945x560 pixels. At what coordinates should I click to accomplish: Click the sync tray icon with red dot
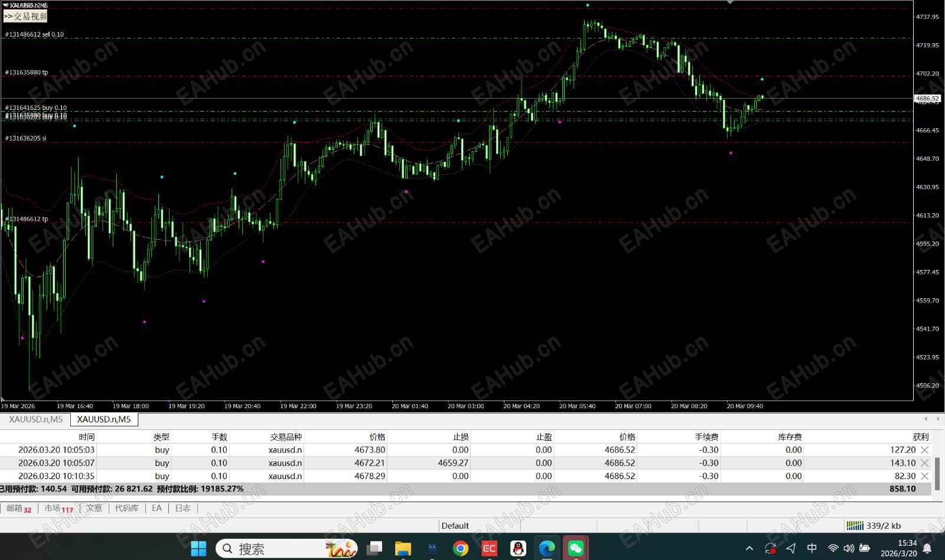pos(770,549)
